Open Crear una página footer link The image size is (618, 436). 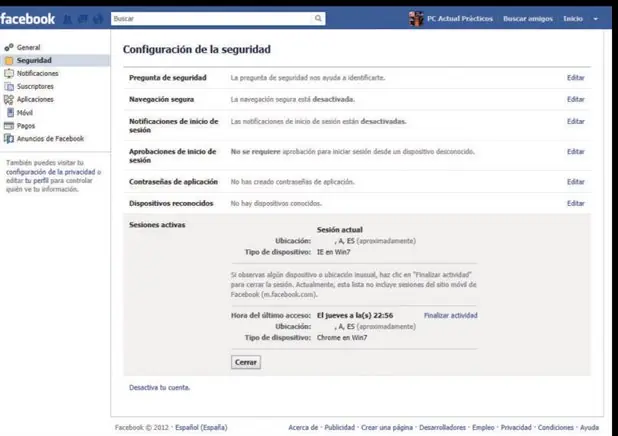pyautogui.click(x=387, y=427)
